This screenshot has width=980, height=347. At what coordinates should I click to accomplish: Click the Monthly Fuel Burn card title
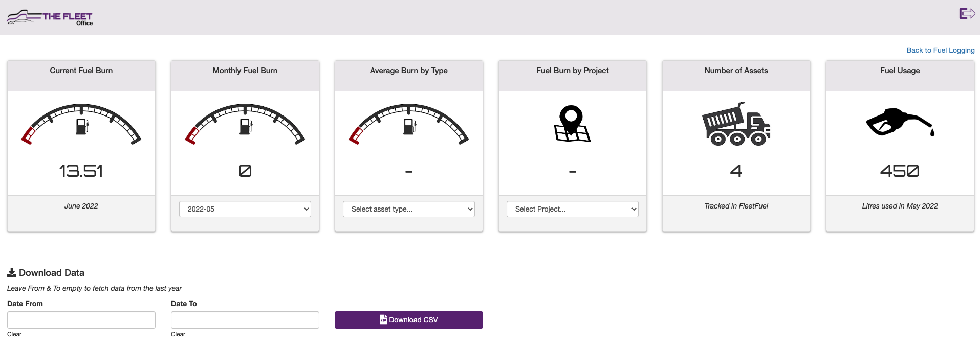245,71
